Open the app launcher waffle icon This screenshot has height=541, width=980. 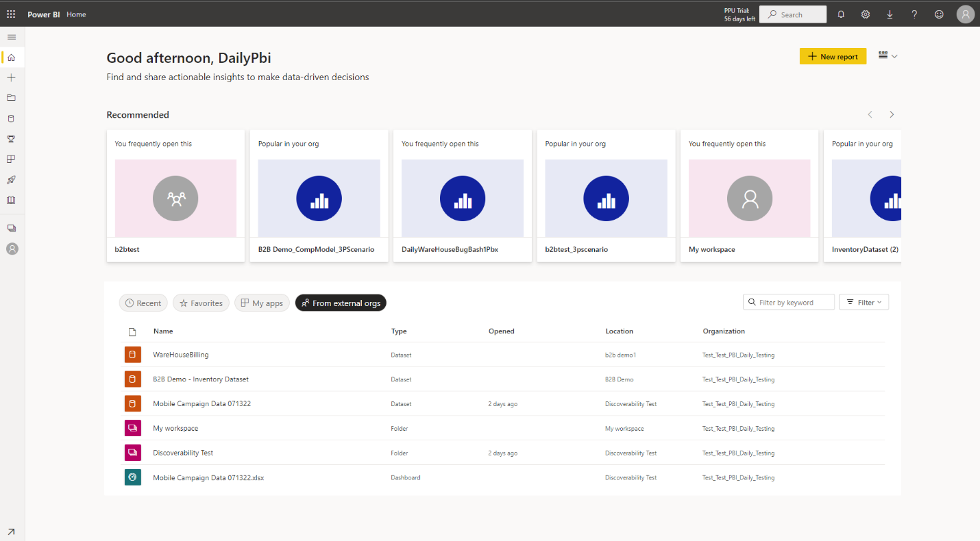click(11, 14)
